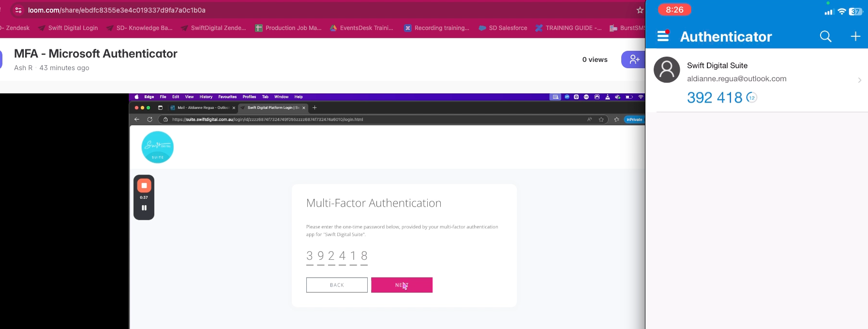Click the aldianne.regua@outlook.com account email

coord(736,79)
